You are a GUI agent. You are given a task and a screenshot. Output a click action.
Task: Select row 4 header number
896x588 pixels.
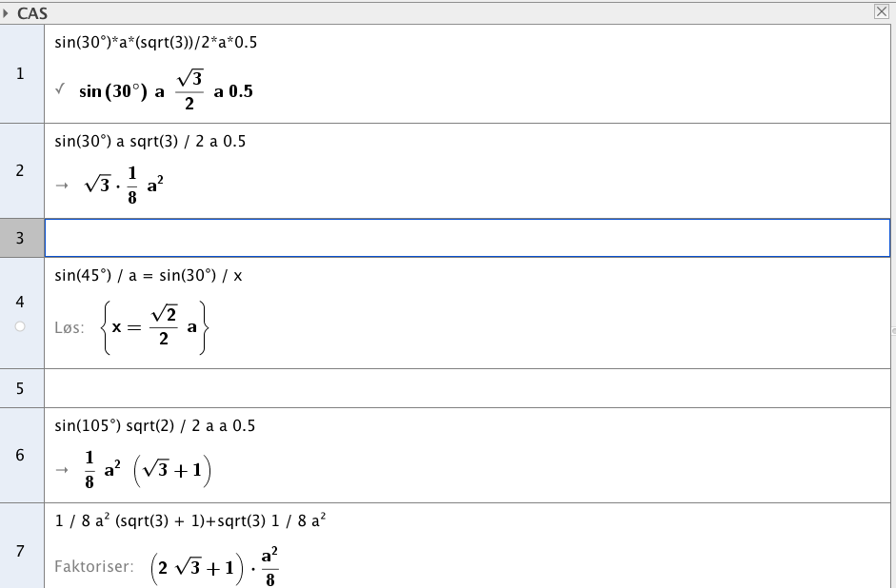20,302
